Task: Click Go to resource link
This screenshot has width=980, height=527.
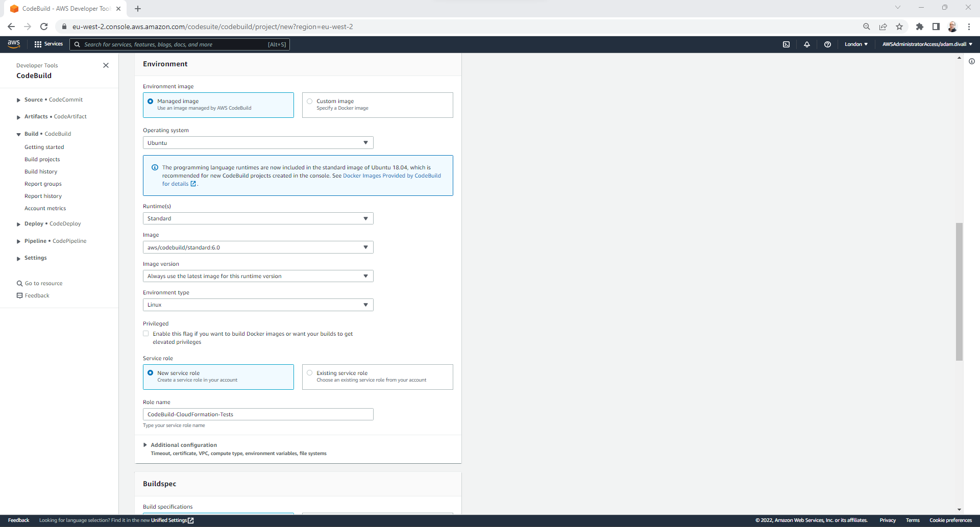Action: pyautogui.click(x=44, y=283)
